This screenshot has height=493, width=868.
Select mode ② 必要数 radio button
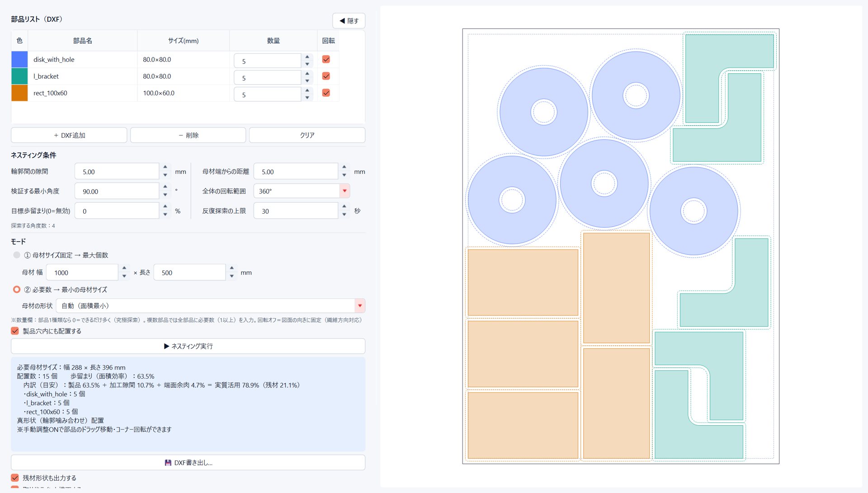tap(17, 289)
